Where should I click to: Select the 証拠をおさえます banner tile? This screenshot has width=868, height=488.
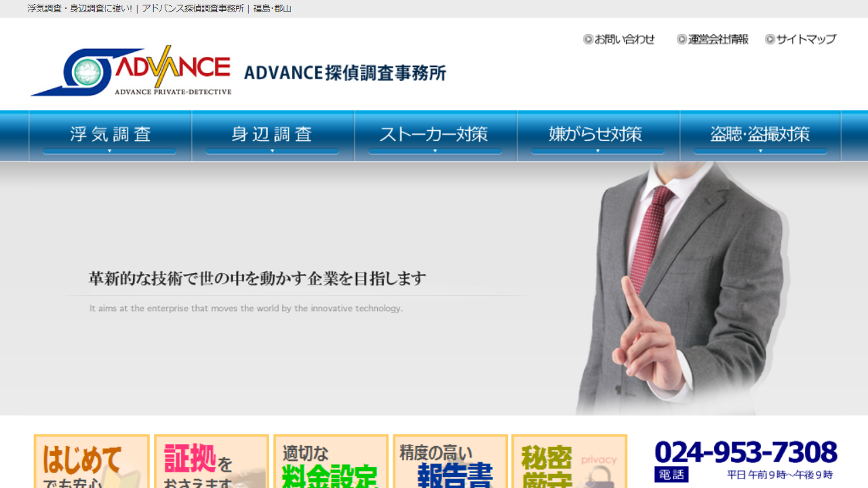[x=212, y=462]
